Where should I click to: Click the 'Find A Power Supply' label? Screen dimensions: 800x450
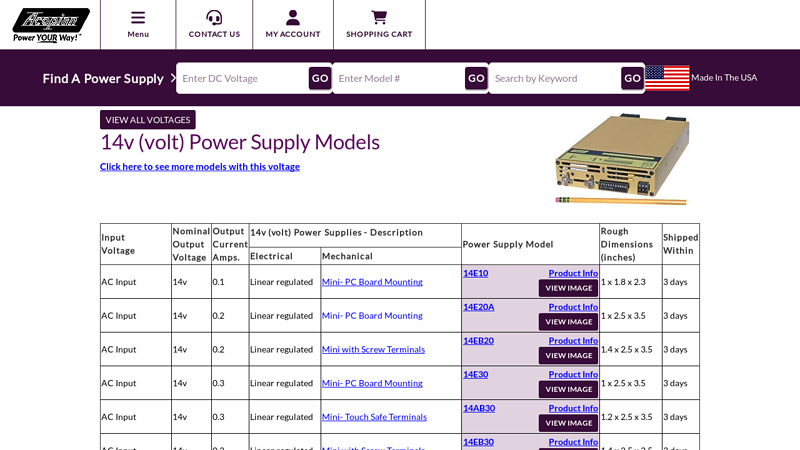(103, 79)
